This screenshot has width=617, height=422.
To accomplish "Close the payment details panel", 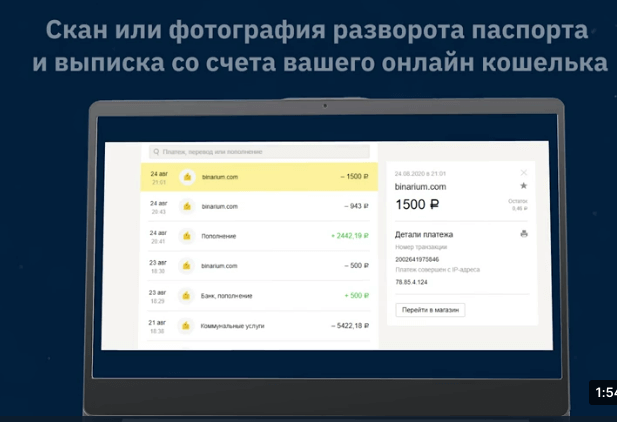I will coord(524,172).
